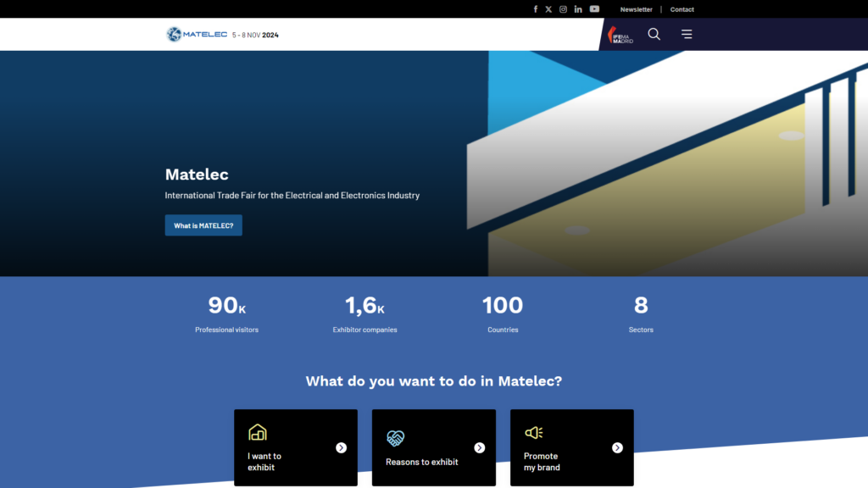Open the LinkedIn social icon
Viewport: 868px width, 488px height.
[x=578, y=9]
